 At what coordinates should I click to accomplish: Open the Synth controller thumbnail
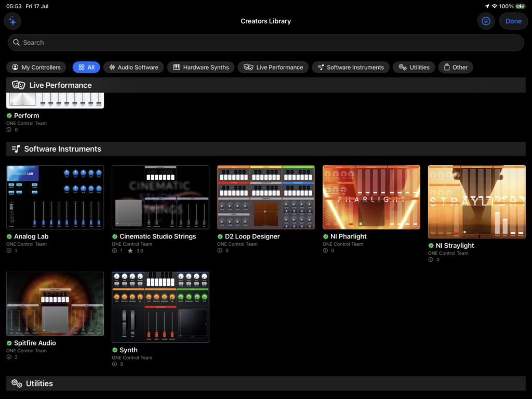[x=161, y=307]
